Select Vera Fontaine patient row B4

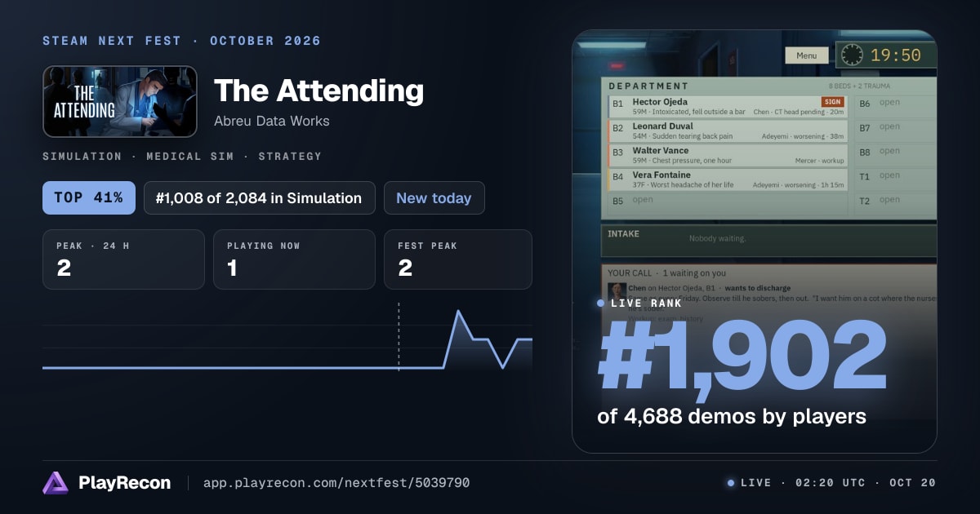coord(728,180)
